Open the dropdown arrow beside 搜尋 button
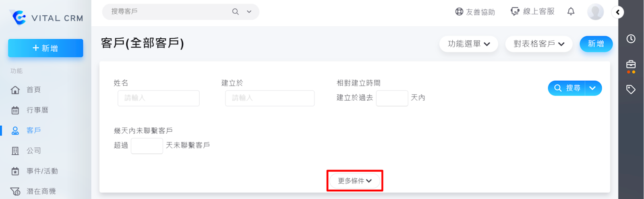644x199 pixels. [x=592, y=88]
